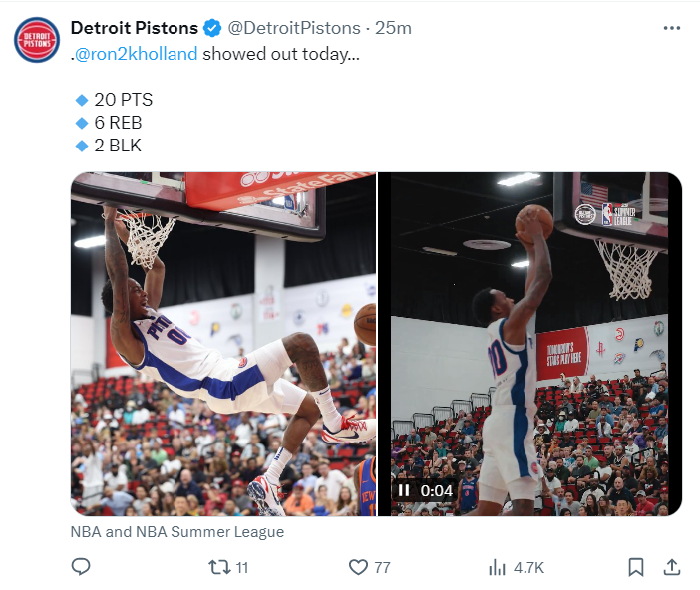Open the three-dot More options menu
This screenshot has height=590, width=700.
coord(672,28)
